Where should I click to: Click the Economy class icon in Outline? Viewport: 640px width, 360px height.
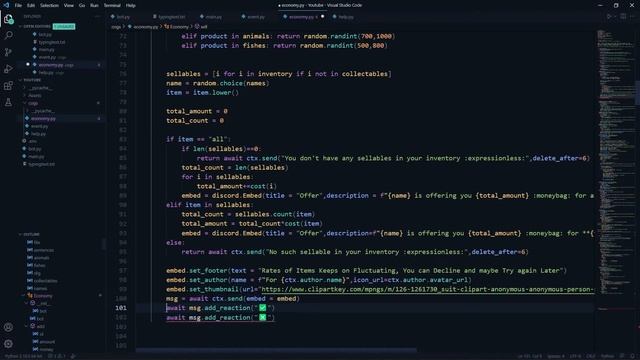click(x=30, y=296)
